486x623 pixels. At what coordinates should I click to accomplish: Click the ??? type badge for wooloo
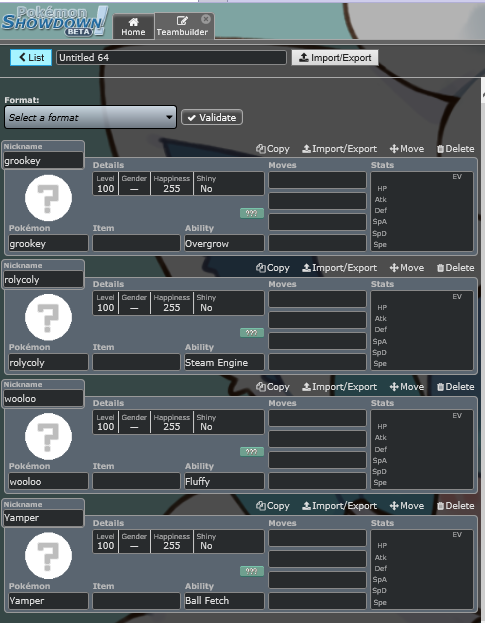click(x=252, y=452)
